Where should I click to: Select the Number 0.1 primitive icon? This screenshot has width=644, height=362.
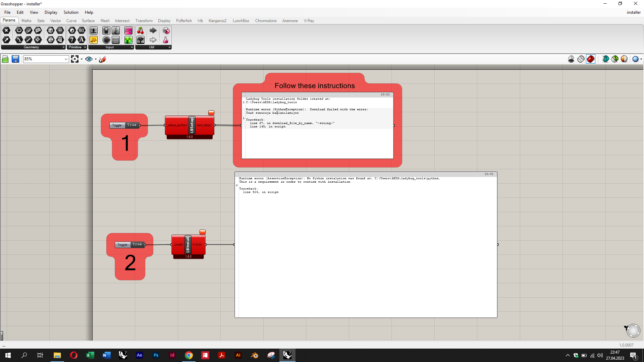82,31
